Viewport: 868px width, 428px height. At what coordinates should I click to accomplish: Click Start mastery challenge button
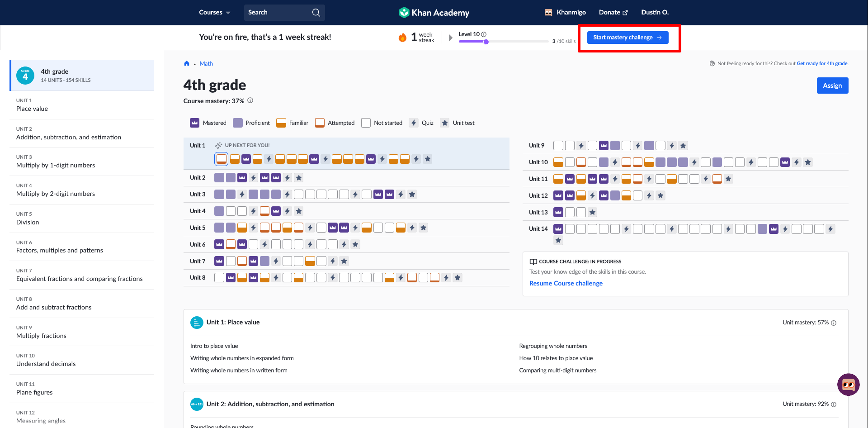(627, 38)
